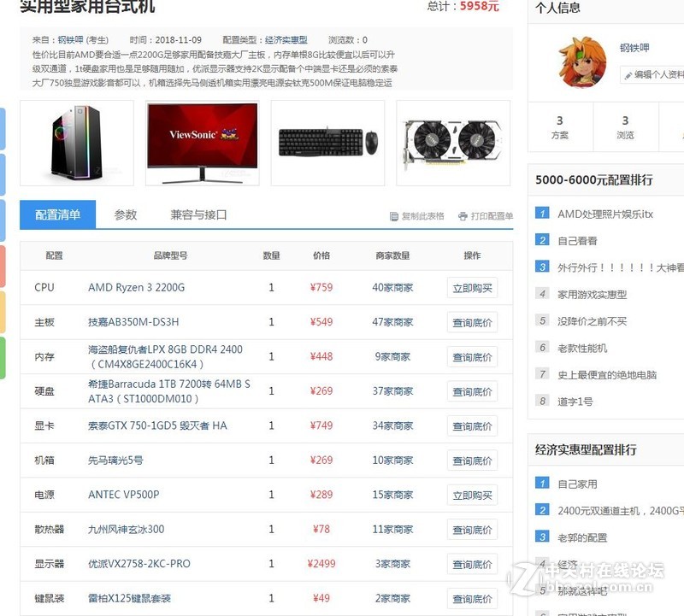Open ranking item 史上最便宜的绝地电脑
Image resolution: width=684 pixels, height=616 pixels.
[607, 375]
